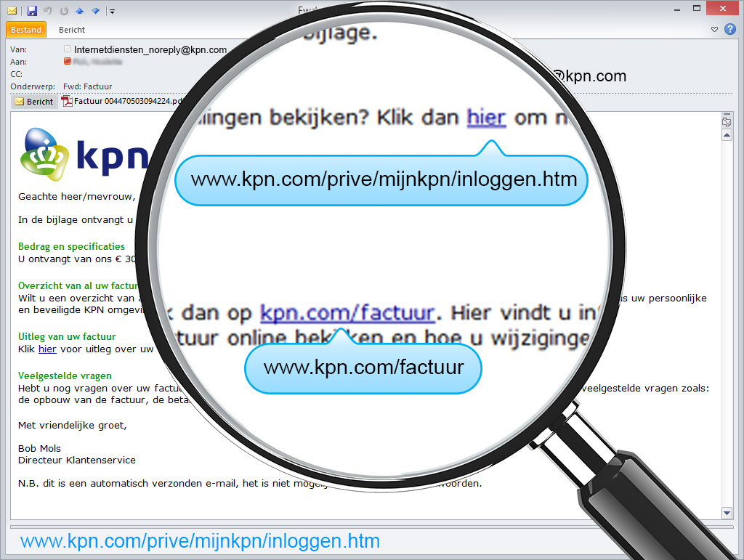Click the icon above the vertical scrollbar
This screenshot has width=744, height=560.
pyautogui.click(x=727, y=121)
